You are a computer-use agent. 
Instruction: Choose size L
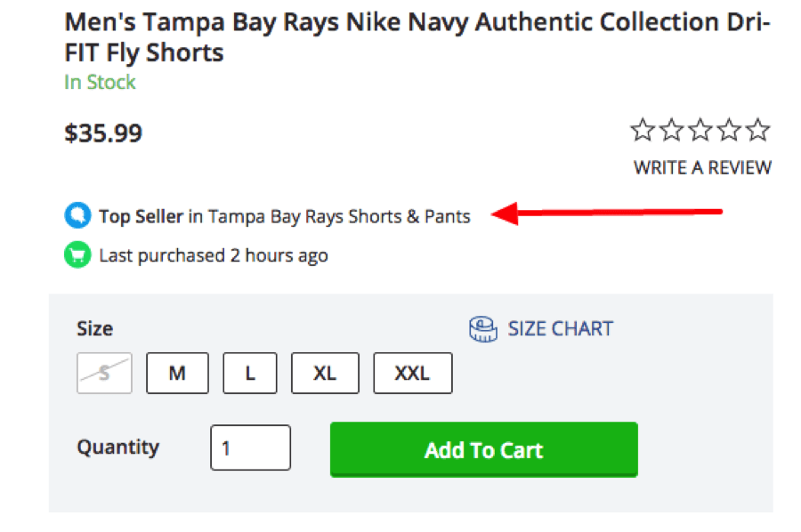(250, 374)
